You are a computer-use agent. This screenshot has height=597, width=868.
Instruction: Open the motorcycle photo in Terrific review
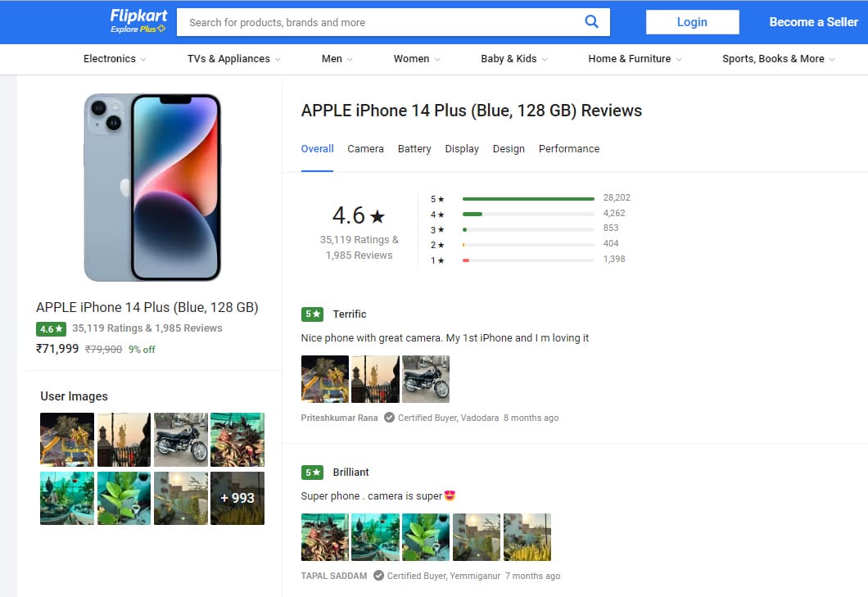coord(426,379)
